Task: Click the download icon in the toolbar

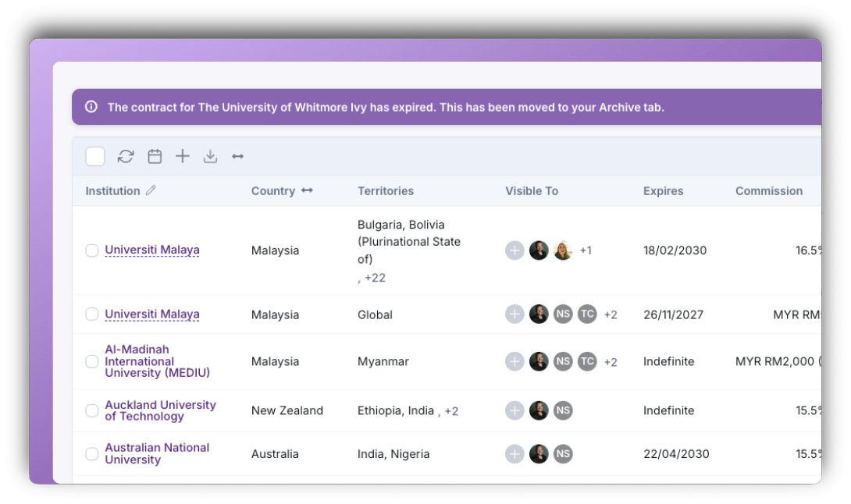Action: 210,156
